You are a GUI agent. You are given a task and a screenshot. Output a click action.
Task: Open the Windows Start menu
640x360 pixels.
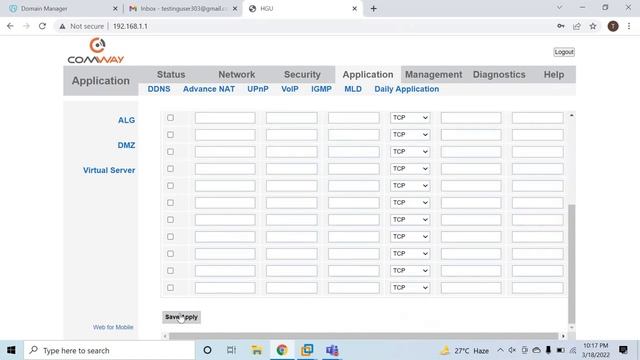click(11, 350)
